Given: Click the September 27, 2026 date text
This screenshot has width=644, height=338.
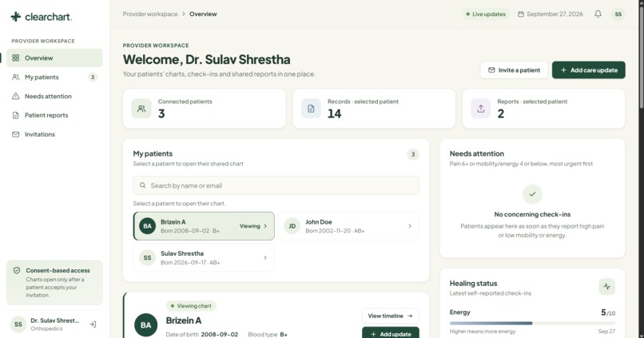Looking at the screenshot, I should tap(555, 14).
